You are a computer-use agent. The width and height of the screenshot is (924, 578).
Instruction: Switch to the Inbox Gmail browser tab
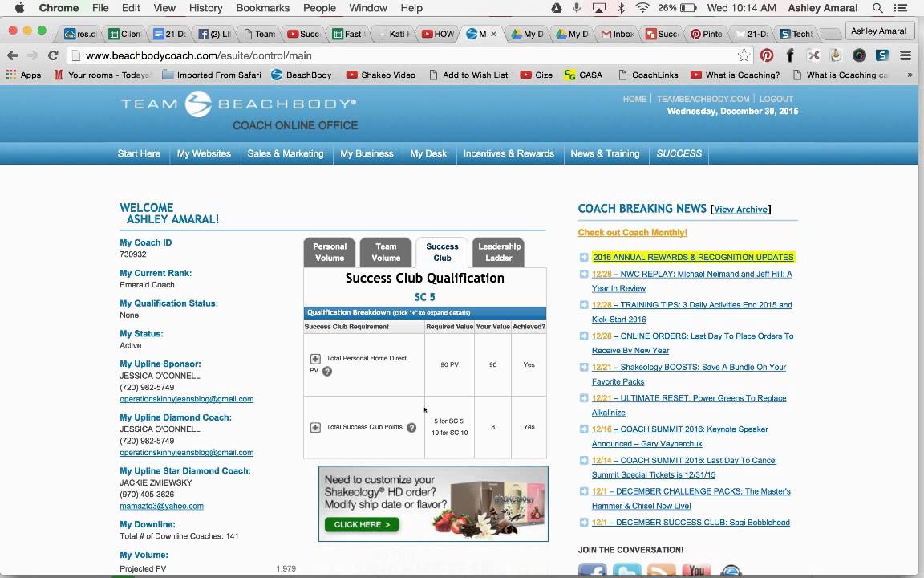click(x=617, y=35)
